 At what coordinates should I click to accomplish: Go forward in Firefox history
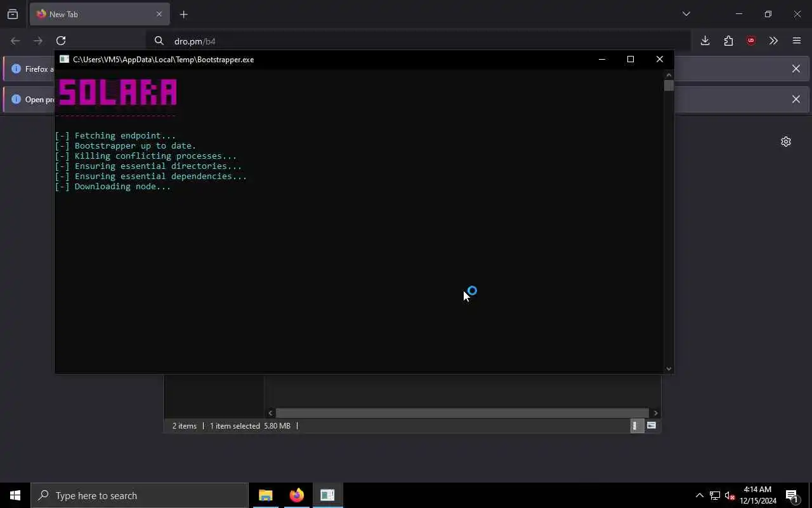tap(38, 41)
